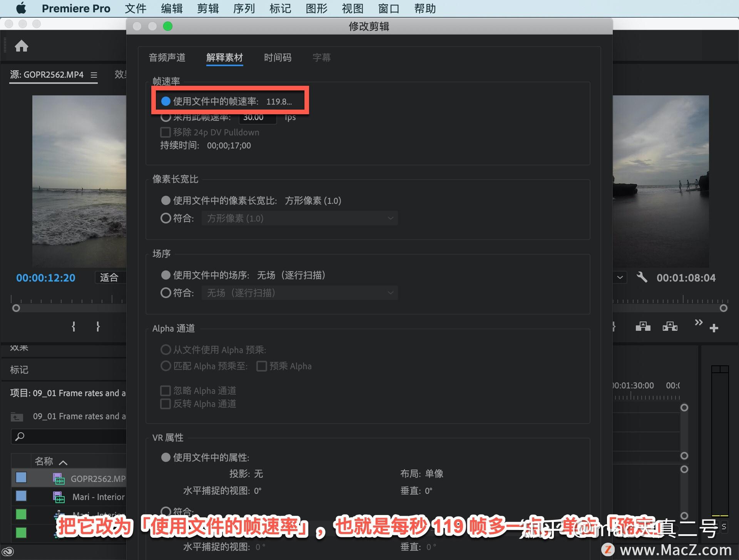The width and height of the screenshot is (739, 560).
Task: Click the 名称 column header
Action: (x=44, y=461)
